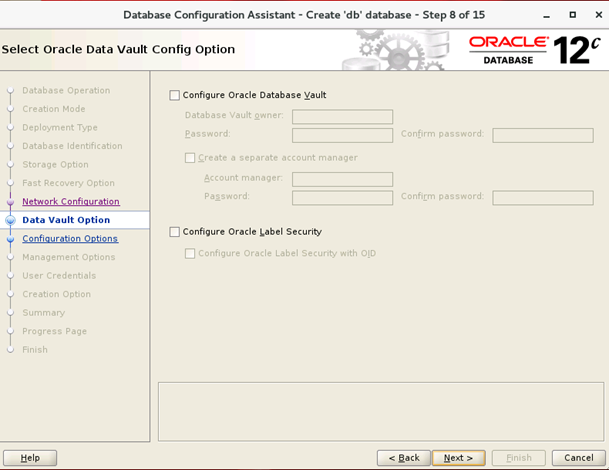Tick Configure Oracle Label Security with OID

point(190,254)
